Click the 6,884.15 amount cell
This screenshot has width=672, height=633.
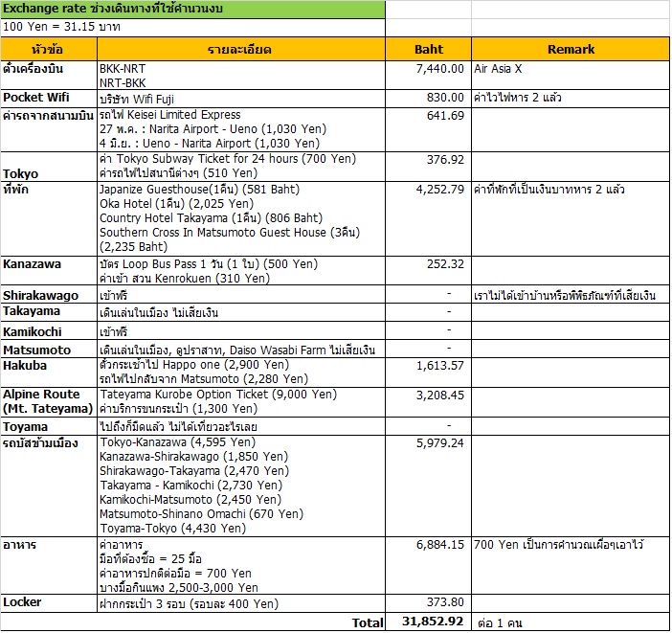[x=428, y=565]
